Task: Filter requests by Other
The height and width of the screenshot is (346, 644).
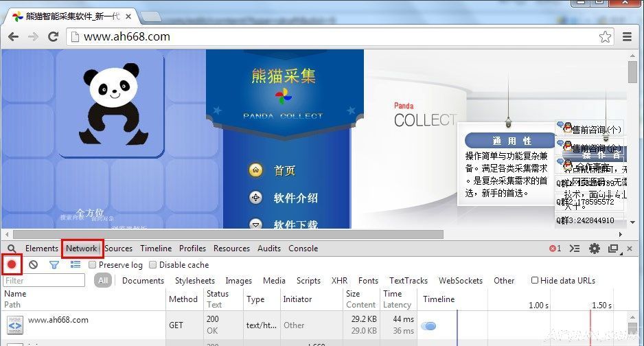Action: [x=504, y=281]
